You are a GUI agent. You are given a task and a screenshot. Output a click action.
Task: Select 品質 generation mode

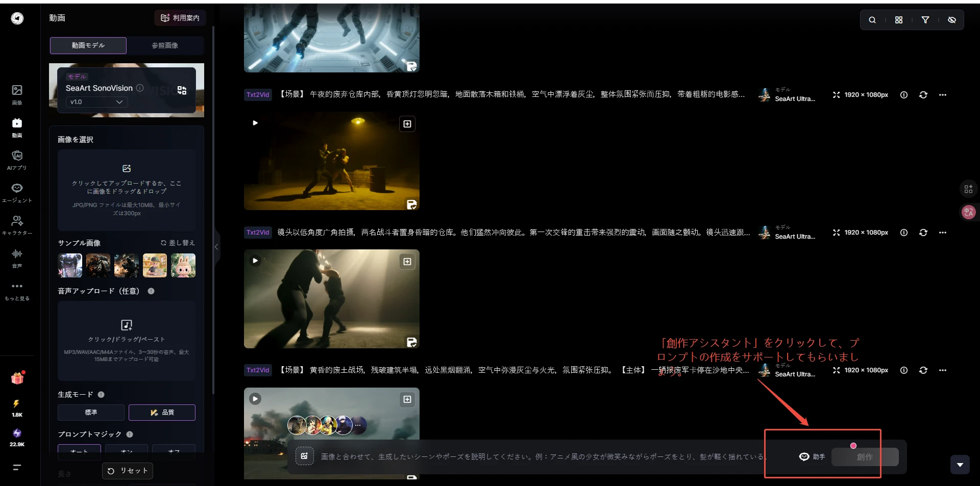tap(162, 412)
